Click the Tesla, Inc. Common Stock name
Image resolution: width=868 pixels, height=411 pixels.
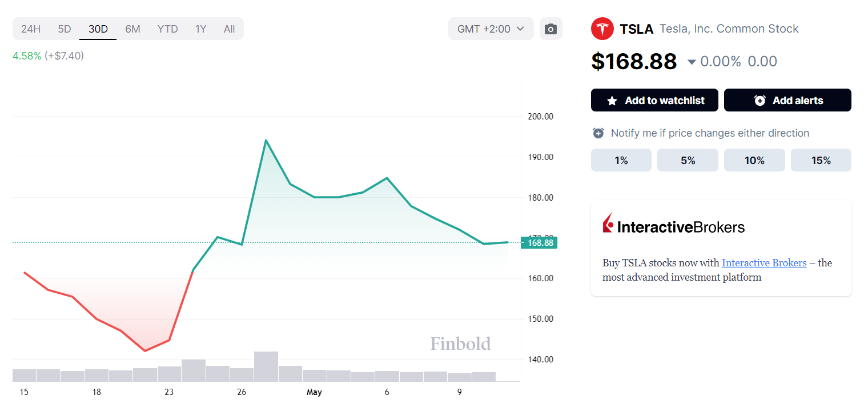coord(729,29)
